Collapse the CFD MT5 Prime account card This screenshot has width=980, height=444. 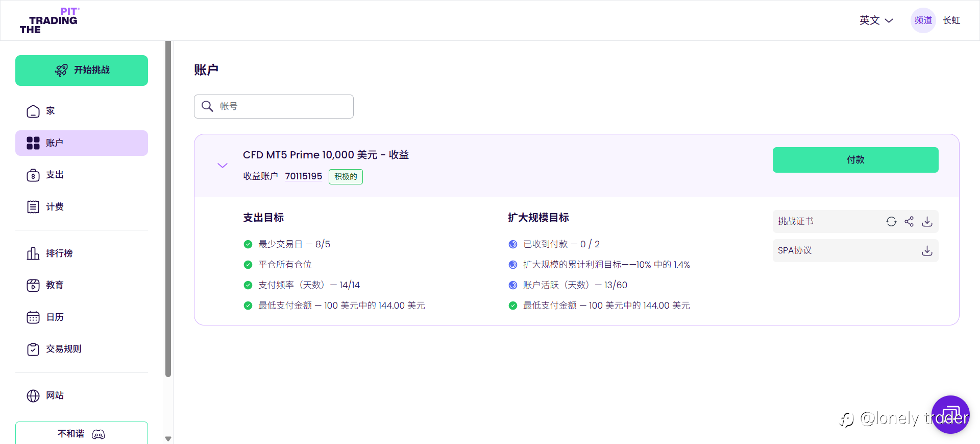[x=223, y=166]
